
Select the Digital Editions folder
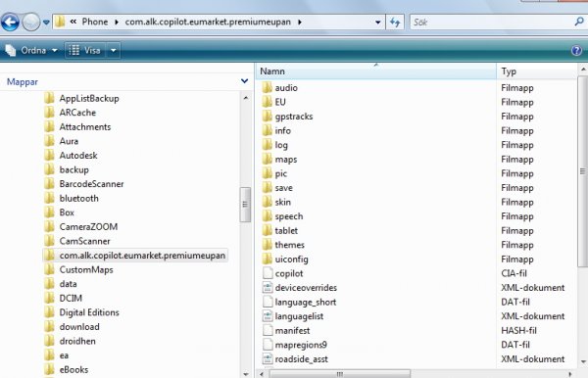(x=89, y=312)
